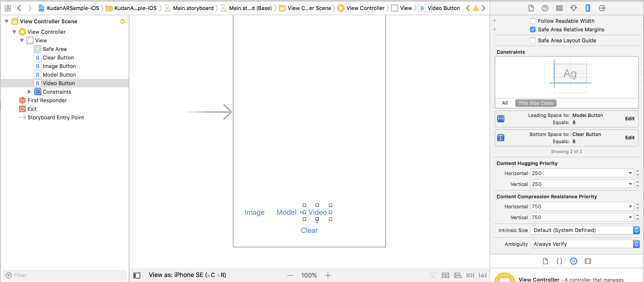Edit the Bottom Space to Clear Button constraint
Screen dimensions: 644x282
coord(630,138)
